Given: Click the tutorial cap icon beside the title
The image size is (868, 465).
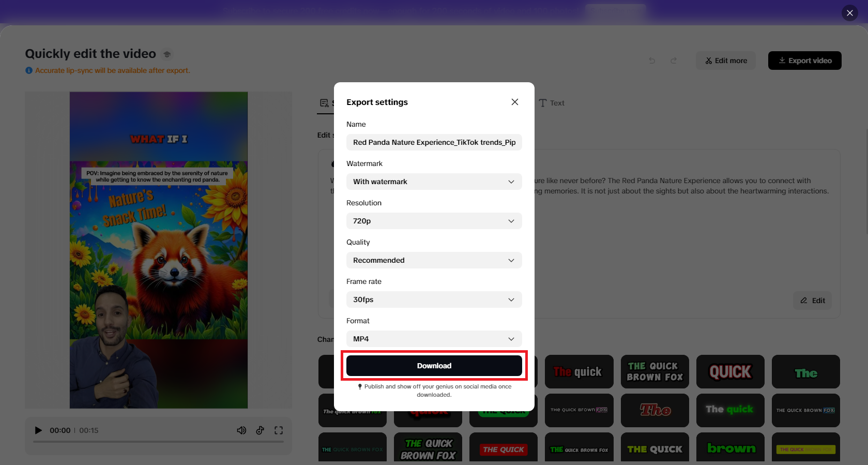Looking at the screenshot, I should (x=166, y=54).
